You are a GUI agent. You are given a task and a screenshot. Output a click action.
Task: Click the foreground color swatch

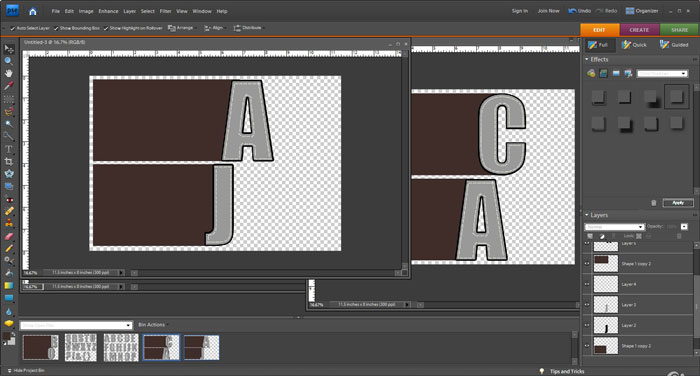7,336
